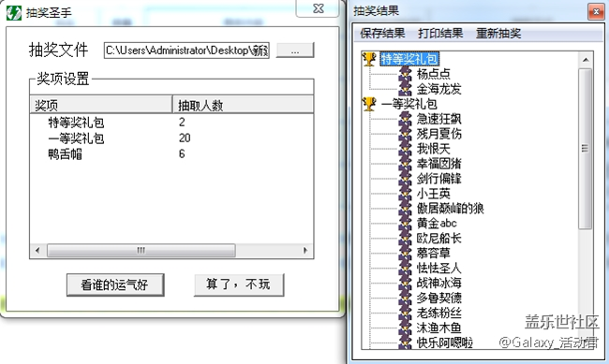The height and width of the screenshot is (364, 609).
Task: Click trophy icon beside 特等奖礼包
Action: pos(369,59)
